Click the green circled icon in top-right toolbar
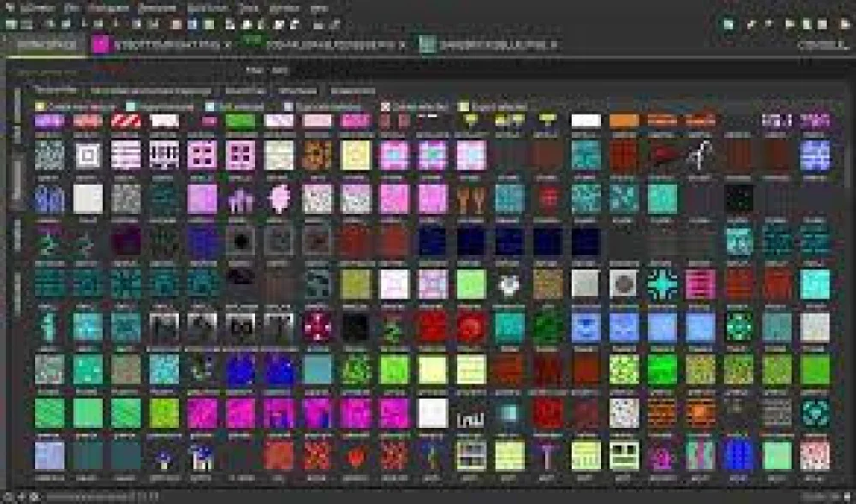Image resolution: width=856 pixels, height=504 pixels. (x=728, y=25)
